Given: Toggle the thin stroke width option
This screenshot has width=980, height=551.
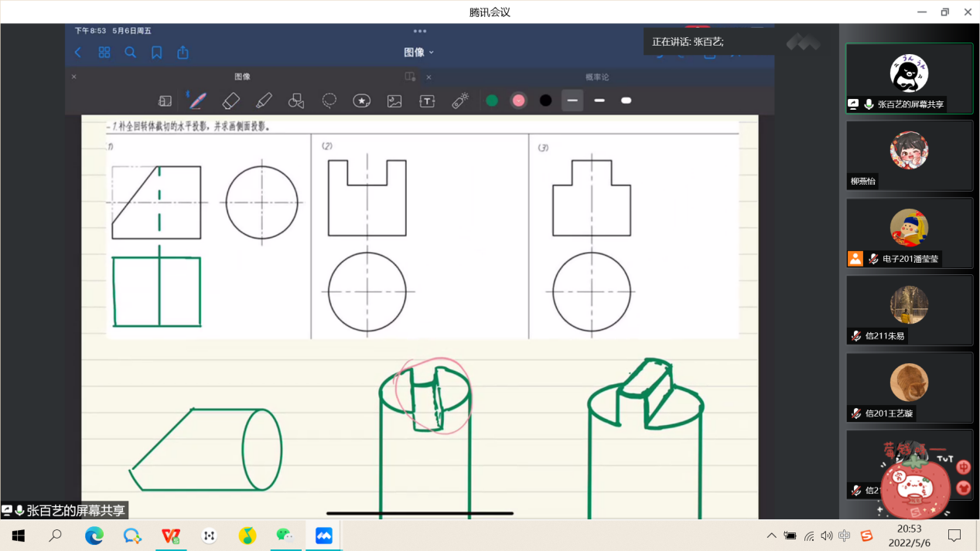Looking at the screenshot, I should coord(572,100).
